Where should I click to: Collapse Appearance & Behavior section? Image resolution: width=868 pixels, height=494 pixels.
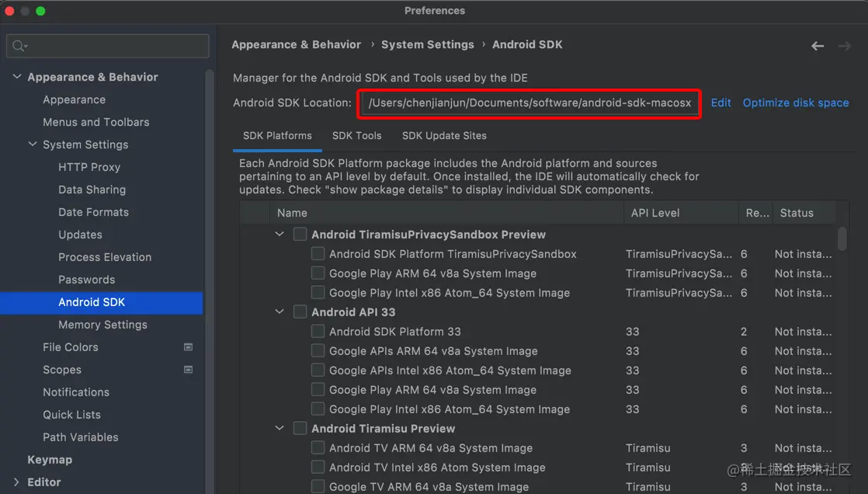pos(17,76)
